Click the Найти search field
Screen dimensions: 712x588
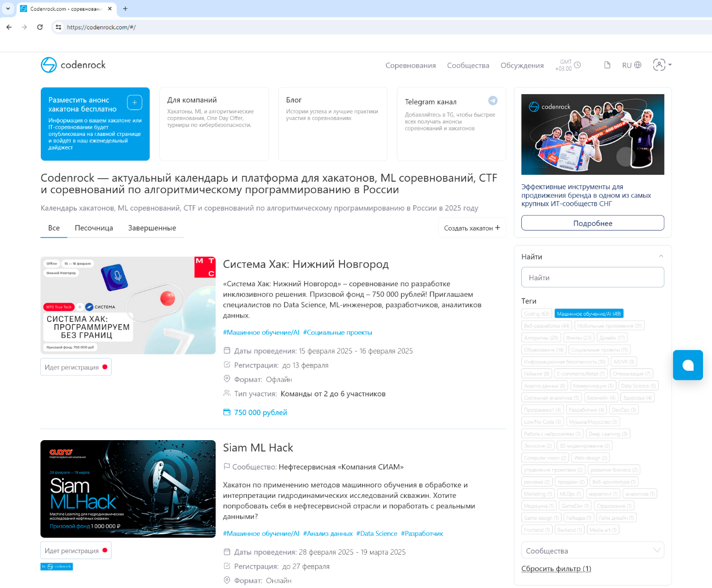(x=593, y=277)
